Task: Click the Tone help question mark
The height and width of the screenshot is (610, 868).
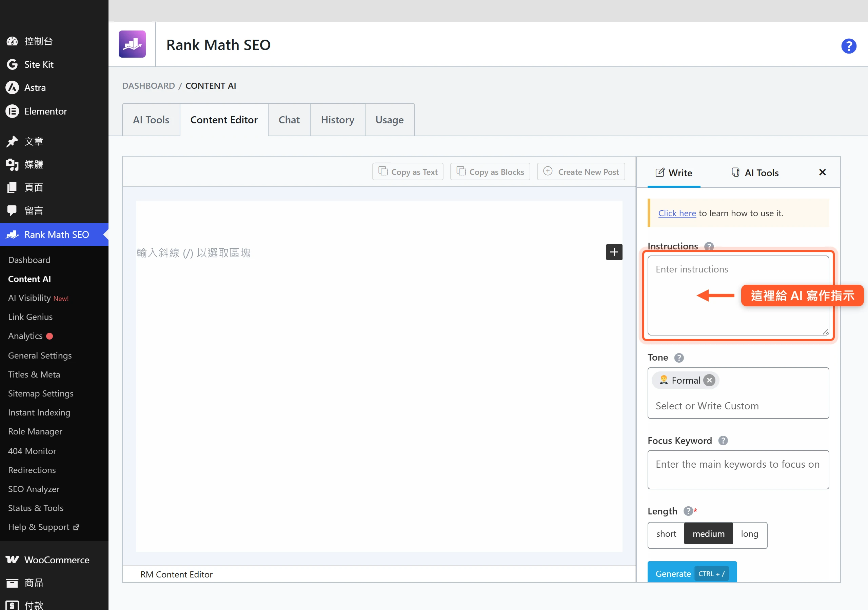Action: [679, 358]
